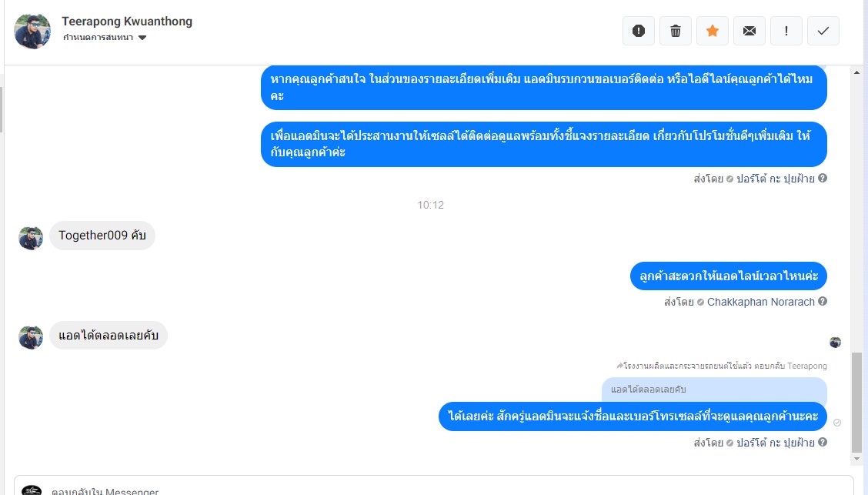Click Teerapong's large header profile photo
This screenshot has height=495, width=868.
(x=32, y=31)
